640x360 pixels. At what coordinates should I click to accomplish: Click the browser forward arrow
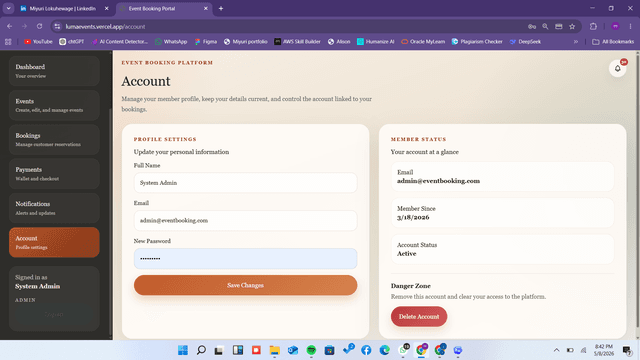tap(24, 27)
